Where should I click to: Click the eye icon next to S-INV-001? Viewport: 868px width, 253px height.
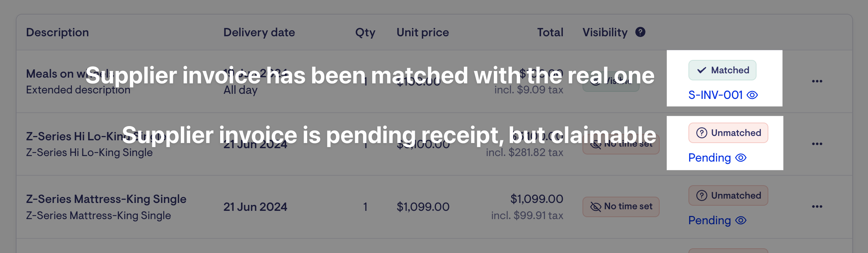752,95
